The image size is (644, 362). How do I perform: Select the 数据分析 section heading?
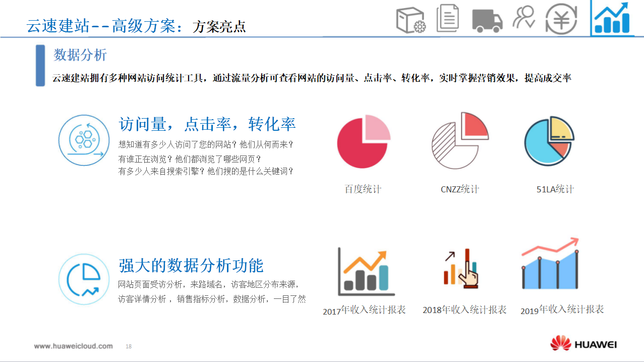tap(80, 55)
